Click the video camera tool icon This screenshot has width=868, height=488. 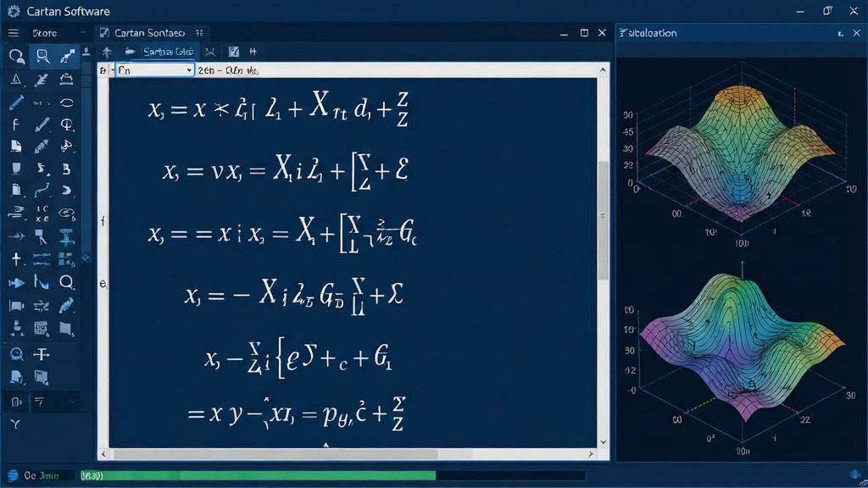coord(16,305)
